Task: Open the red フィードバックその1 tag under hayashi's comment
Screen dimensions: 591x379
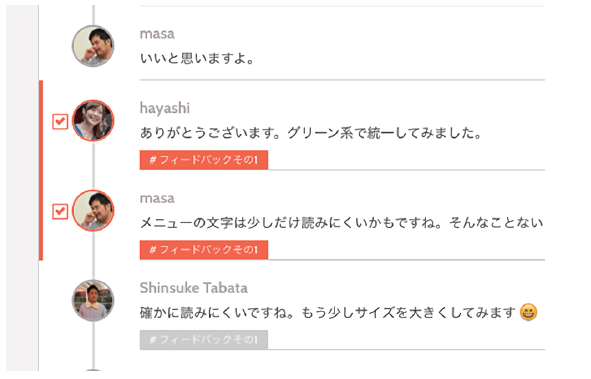Action: [x=204, y=160]
